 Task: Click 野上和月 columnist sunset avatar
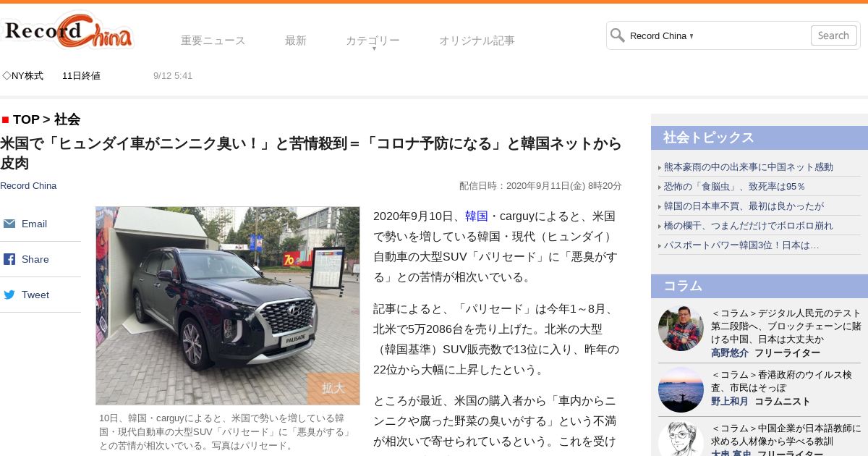click(x=681, y=389)
